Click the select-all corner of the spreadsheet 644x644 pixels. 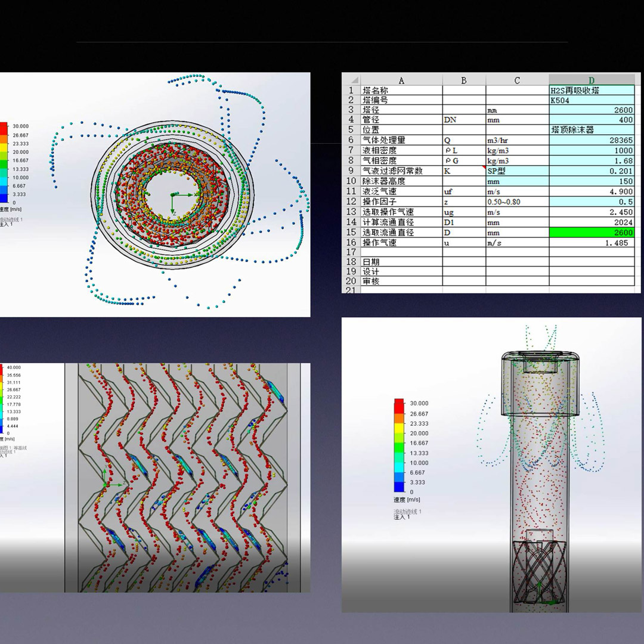[351, 80]
